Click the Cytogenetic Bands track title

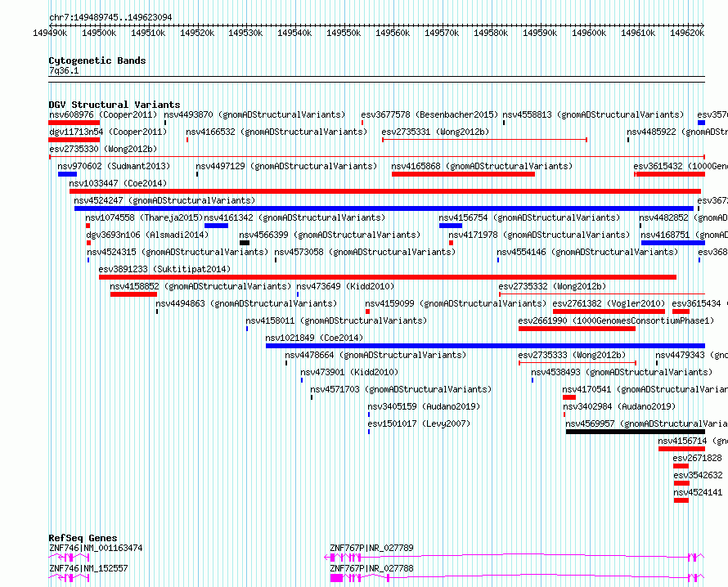coord(97,60)
